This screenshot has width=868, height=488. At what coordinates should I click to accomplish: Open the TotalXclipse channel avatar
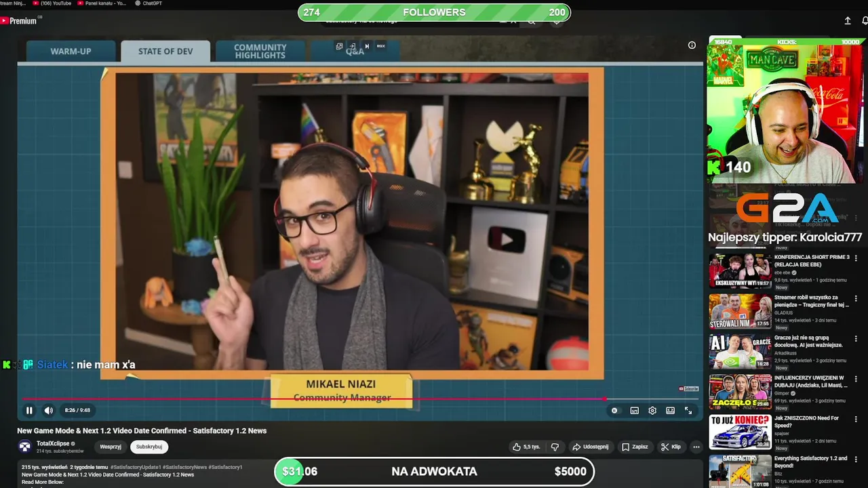[x=24, y=447]
